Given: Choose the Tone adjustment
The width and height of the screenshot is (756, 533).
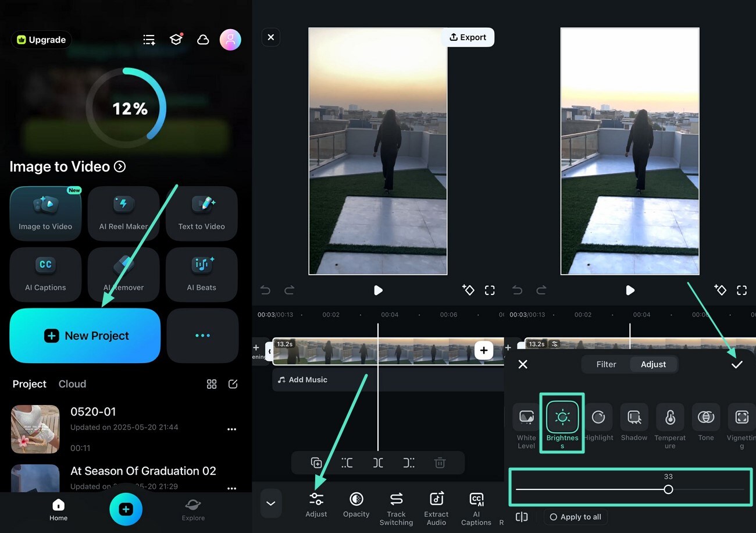Looking at the screenshot, I should click(x=706, y=422).
